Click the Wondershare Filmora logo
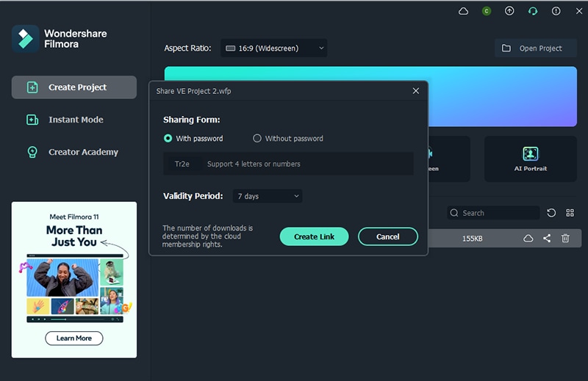Viewport: 588px width, 381px height. pyautogui.click(x=26, y=39)
